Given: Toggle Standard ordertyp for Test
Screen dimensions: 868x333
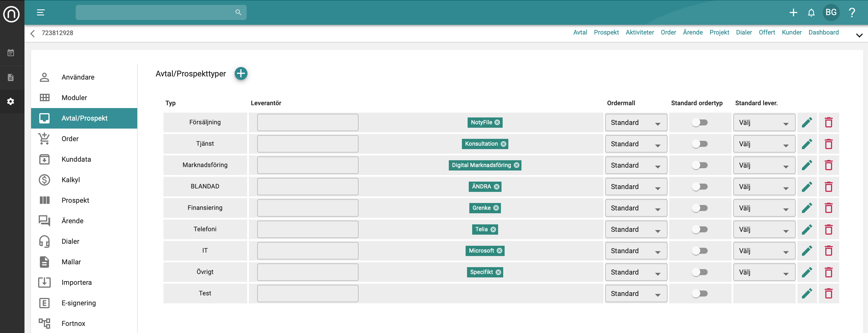Looking at the screenshot, I should [x=699, y=293].
